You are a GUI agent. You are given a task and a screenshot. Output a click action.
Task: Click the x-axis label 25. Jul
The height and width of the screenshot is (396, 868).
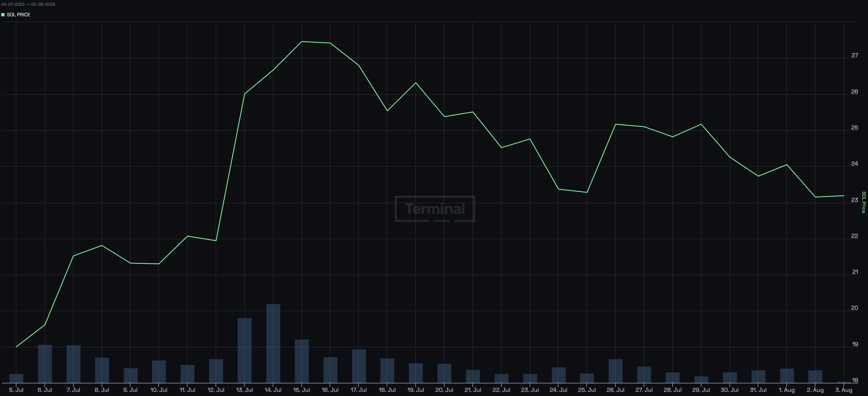[587, 390]
